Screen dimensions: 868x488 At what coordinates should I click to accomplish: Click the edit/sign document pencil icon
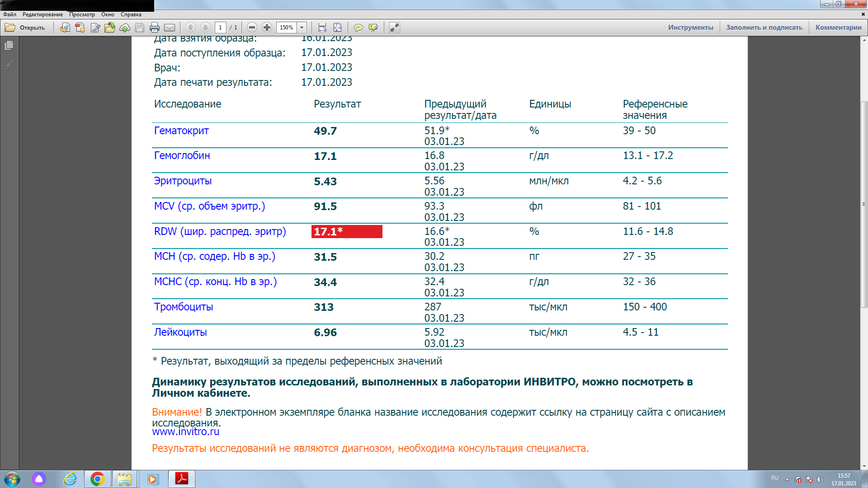(95, 28)
